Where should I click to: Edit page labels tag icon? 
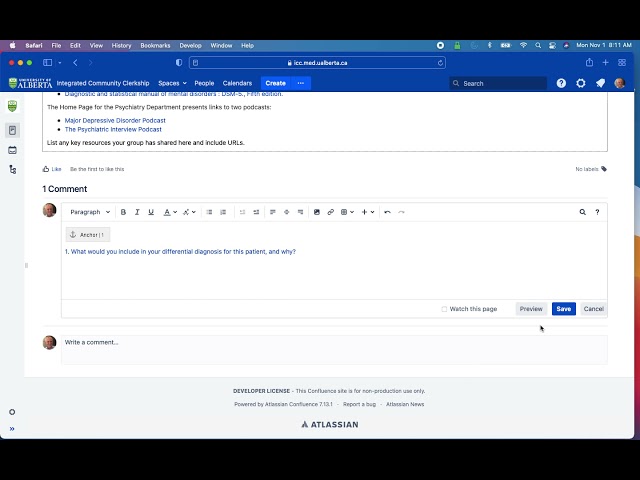click(604, 169)
